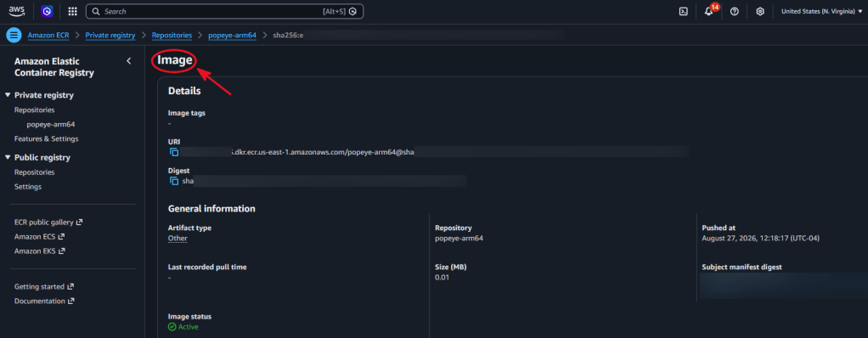Open ECR public gallery external link
The image size is (868, 338).
pos(48,222)
